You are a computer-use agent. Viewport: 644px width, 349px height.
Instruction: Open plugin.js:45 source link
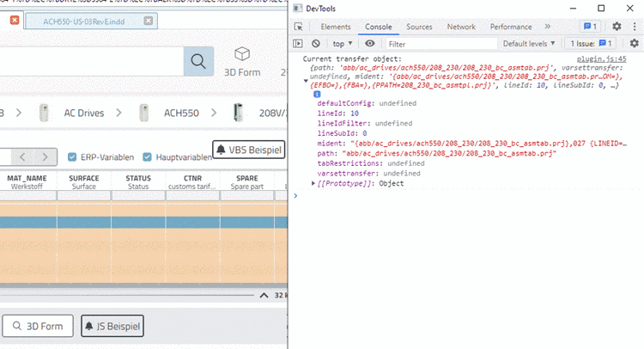(x=601, y=58)
